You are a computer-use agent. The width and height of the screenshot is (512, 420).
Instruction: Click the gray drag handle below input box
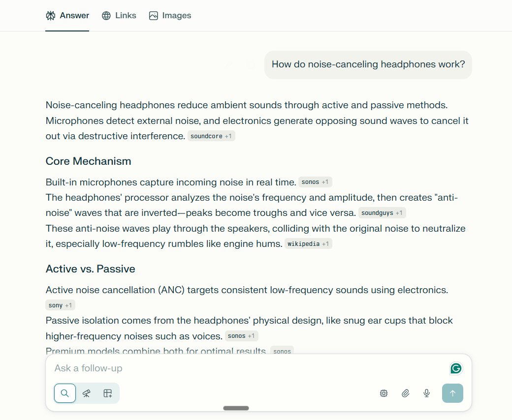(x=236, y=408)
